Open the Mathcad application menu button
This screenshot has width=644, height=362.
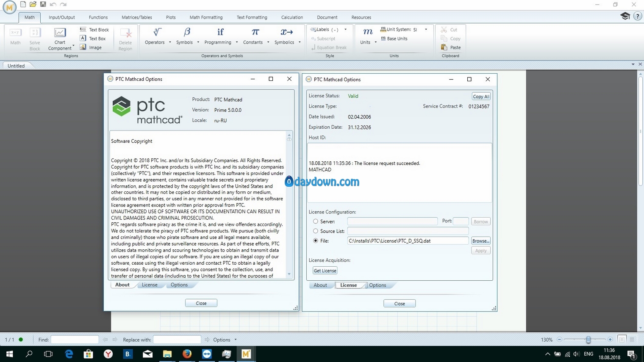pyautogui.click(x=9, y=7)
